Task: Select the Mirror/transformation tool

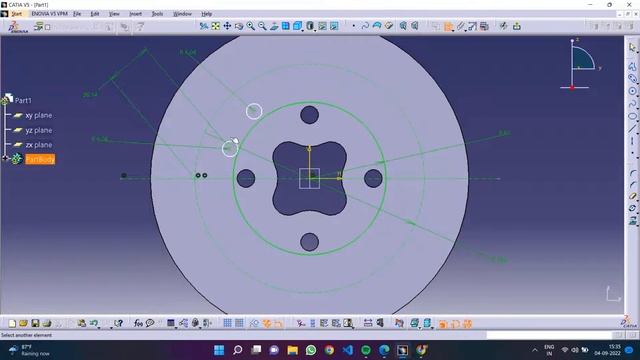Action: tap(632, 208)
